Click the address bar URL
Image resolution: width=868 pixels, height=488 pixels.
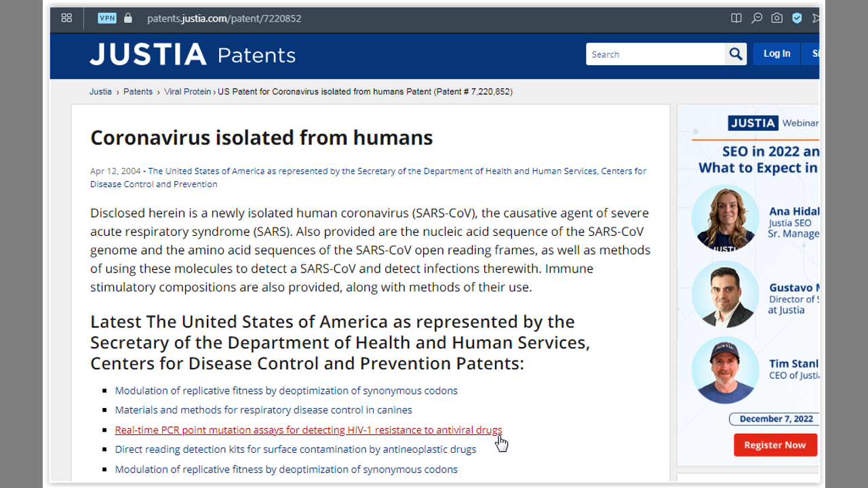(x=224, y=18)
